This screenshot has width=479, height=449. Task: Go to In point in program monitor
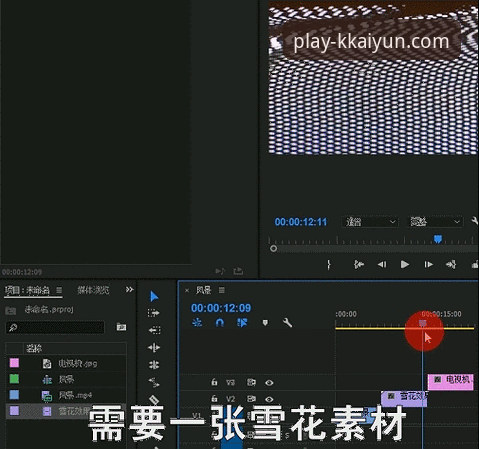359,264
